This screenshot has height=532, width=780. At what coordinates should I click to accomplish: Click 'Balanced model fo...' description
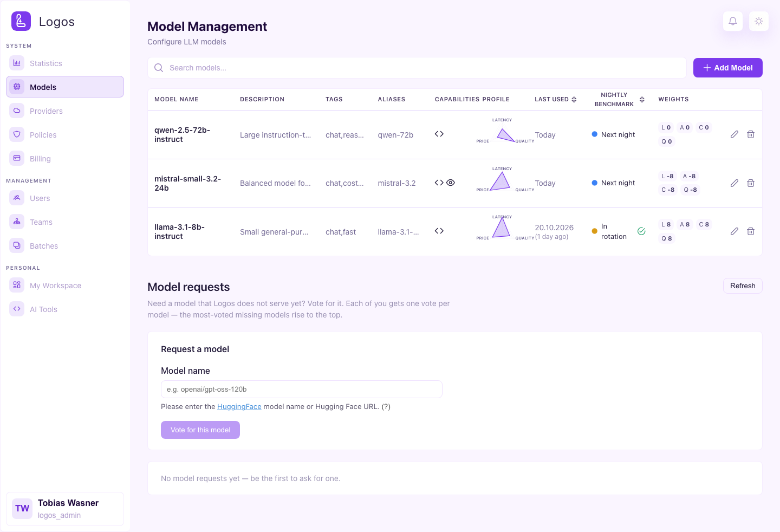pyautogui.click(x=276, y=183)
